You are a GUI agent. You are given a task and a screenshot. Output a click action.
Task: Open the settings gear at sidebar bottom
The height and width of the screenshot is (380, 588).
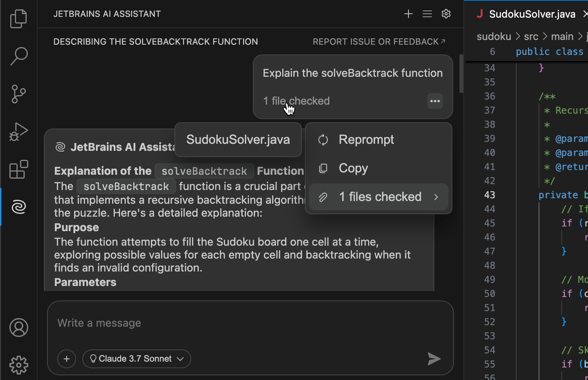pos(18,365)
